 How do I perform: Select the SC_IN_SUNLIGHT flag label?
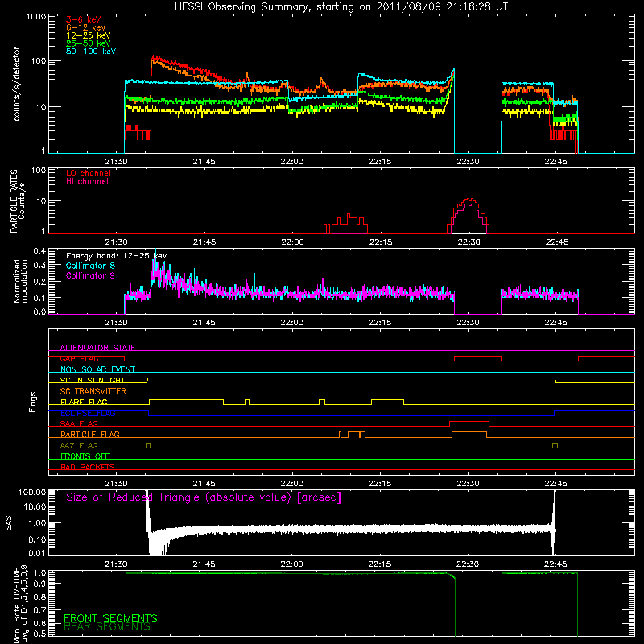[x=93, y=380]
